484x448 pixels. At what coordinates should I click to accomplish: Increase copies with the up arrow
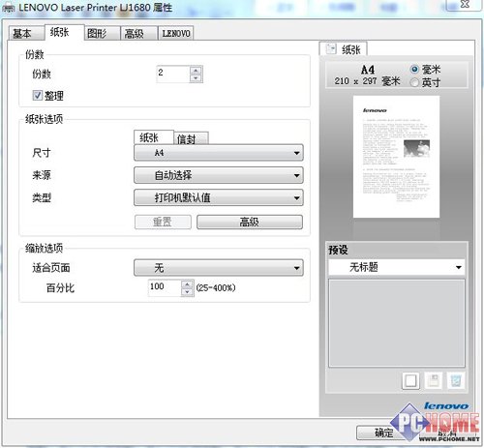coord(196,71)
